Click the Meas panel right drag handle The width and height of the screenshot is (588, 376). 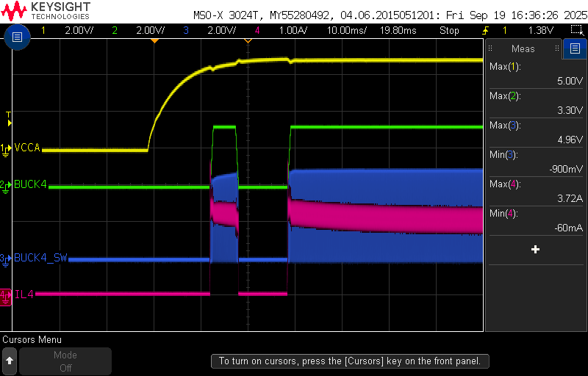click(557, 48)
